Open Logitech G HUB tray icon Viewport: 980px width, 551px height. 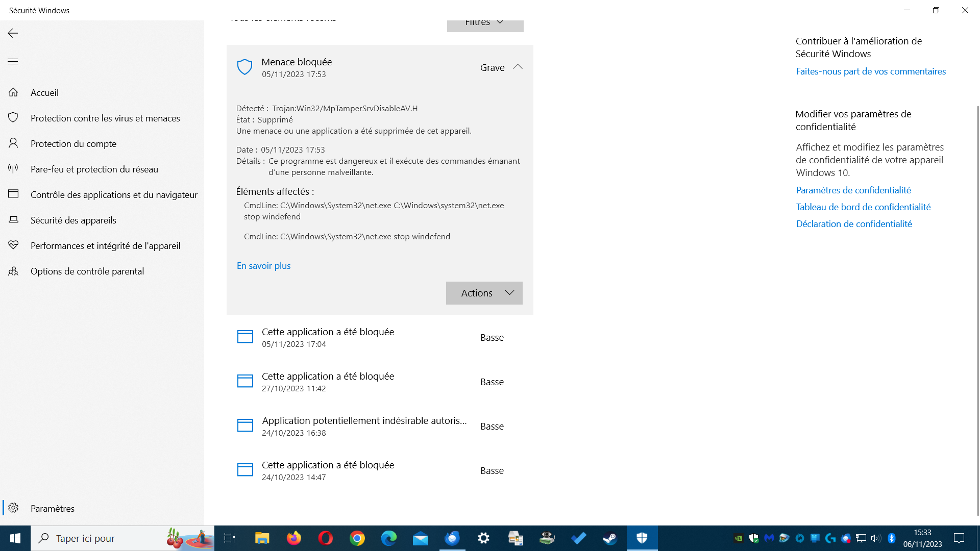coord(830,538)
